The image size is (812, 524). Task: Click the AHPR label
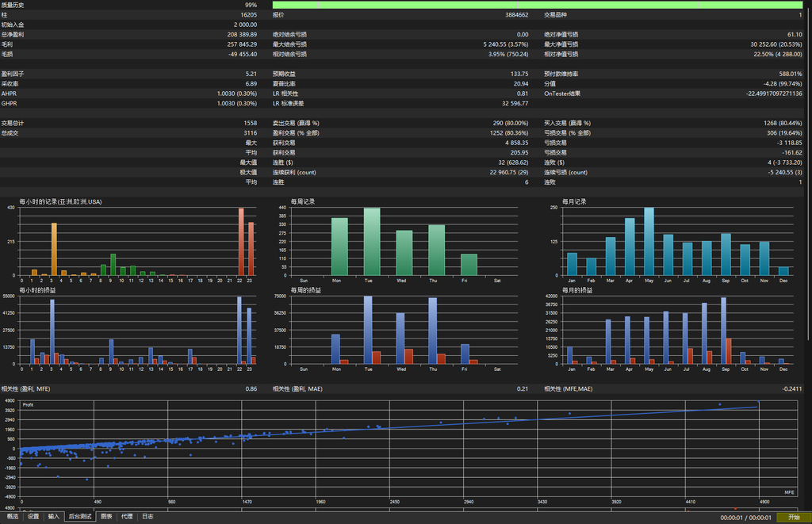(9, 94)
